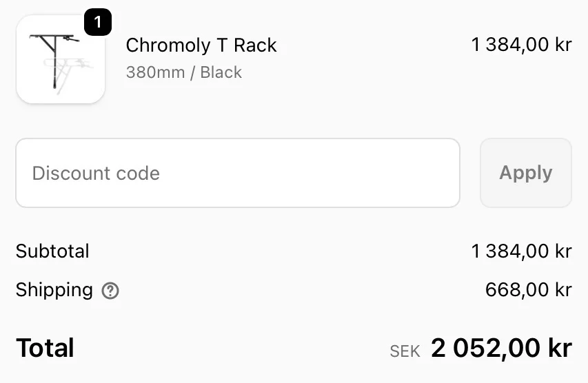Click the Subtotal label

[x=52, y=251]
